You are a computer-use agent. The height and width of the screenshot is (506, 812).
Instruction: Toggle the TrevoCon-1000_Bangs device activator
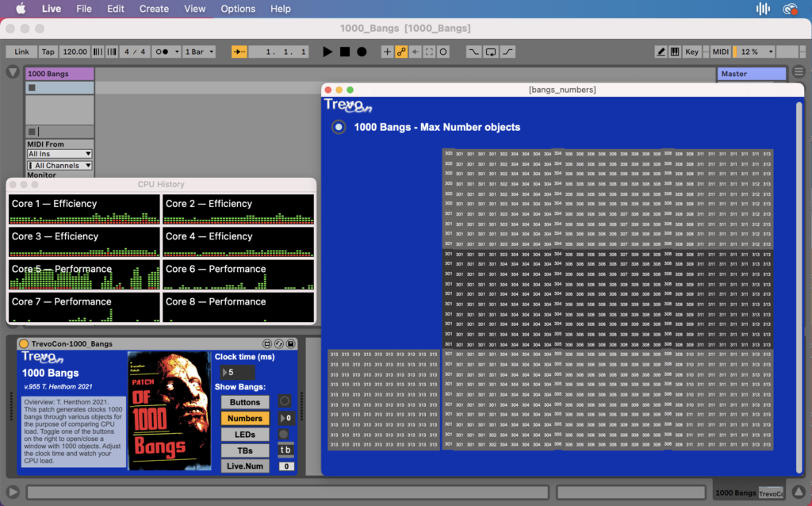point(24,343)
